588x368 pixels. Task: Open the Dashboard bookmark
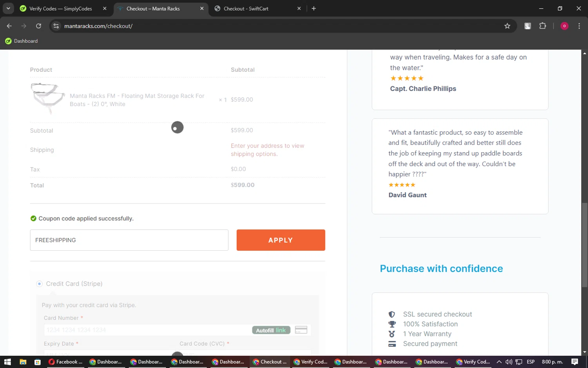[x=22, y=41]
